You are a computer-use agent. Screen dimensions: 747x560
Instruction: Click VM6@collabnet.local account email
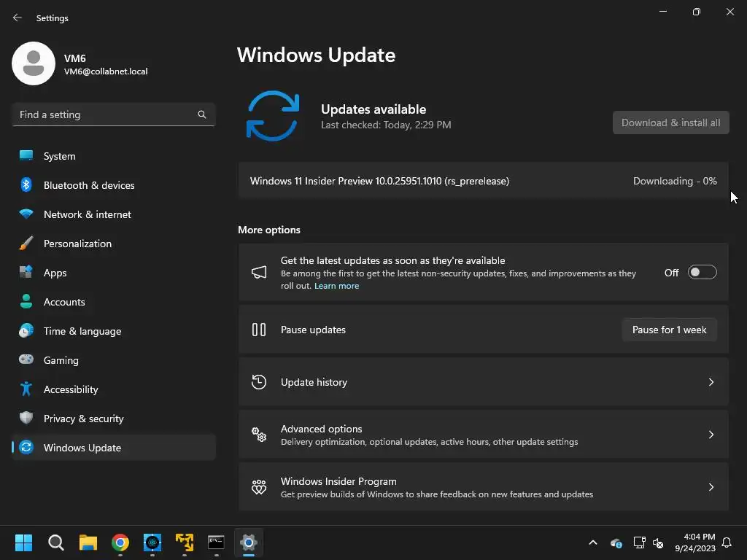click(106, 71)
